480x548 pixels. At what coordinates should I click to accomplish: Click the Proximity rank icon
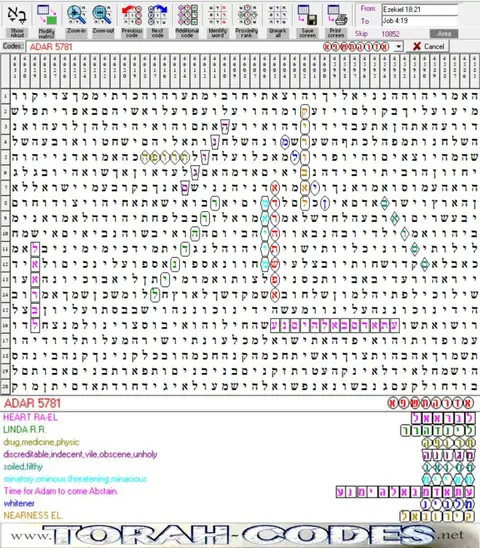click(x=247, y=15)
